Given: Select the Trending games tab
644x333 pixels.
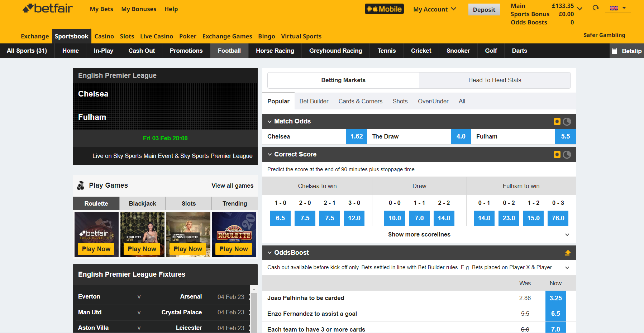Looking at the screenshot, I should [x=235, y=203].
